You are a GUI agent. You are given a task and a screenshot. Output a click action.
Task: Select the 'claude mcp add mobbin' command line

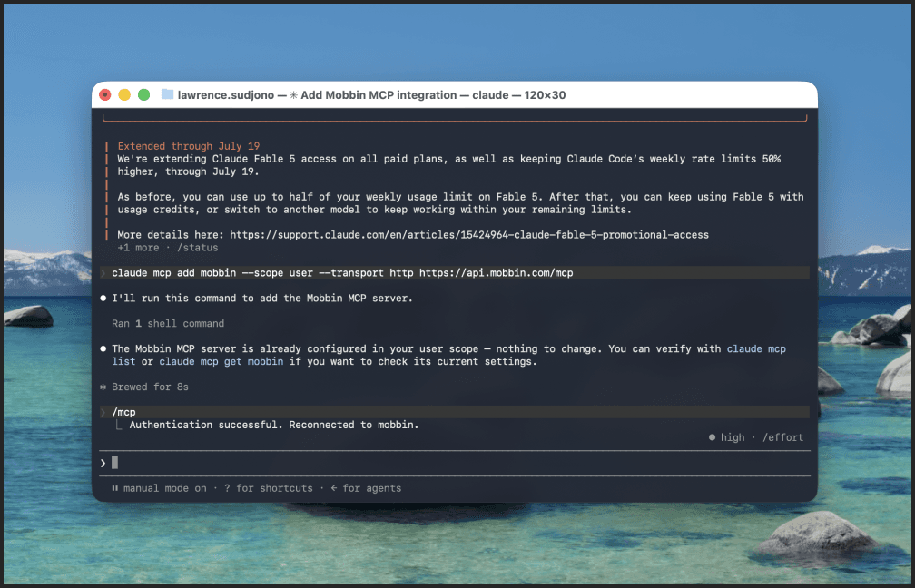tap(455, 272)
